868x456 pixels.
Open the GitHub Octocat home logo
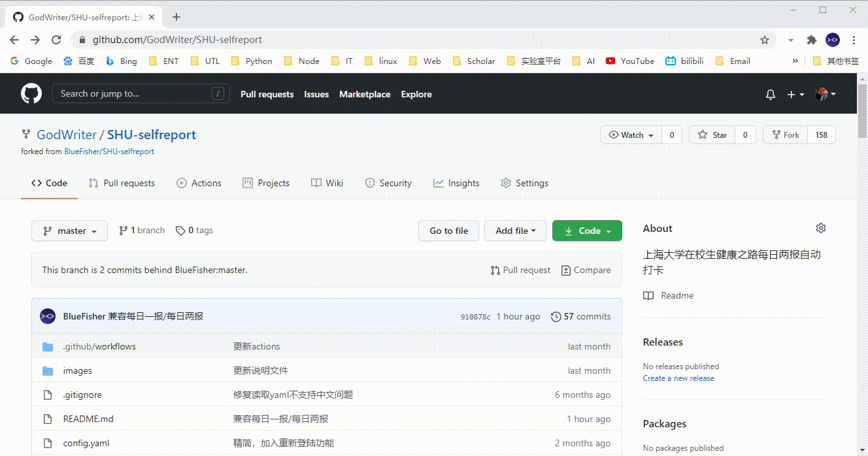(x=31, y=93)
